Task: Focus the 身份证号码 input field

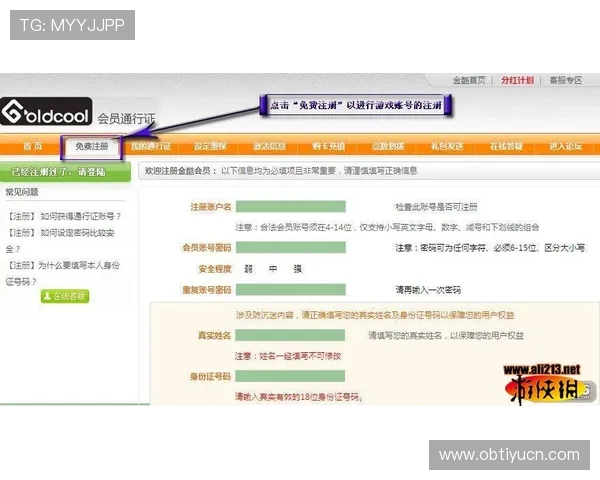Action: [x=290, y=376]
